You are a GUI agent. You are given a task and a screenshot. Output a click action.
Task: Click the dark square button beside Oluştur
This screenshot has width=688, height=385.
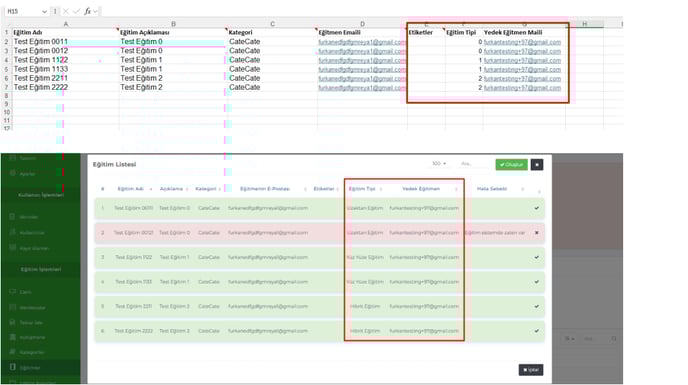(537, 165)
